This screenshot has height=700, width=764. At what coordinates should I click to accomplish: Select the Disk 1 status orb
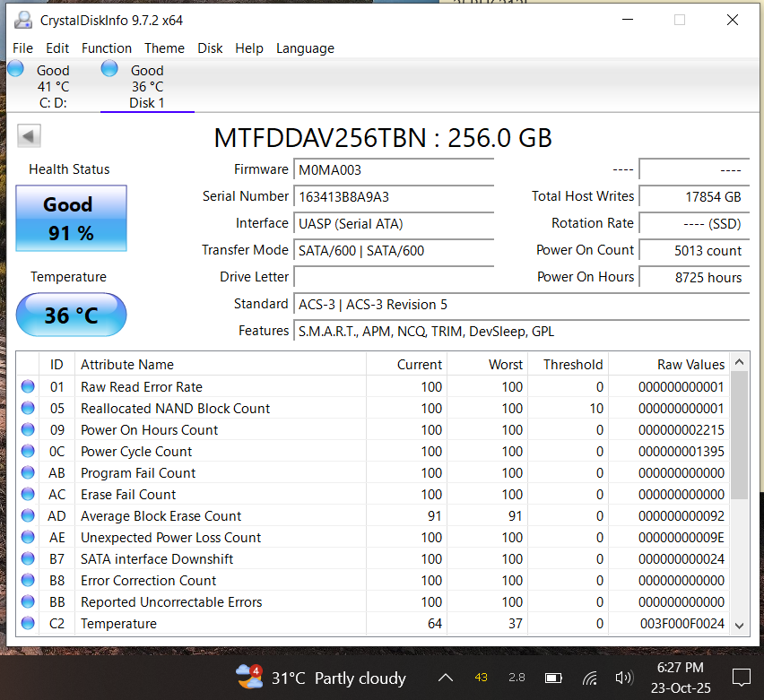[110, 69]
